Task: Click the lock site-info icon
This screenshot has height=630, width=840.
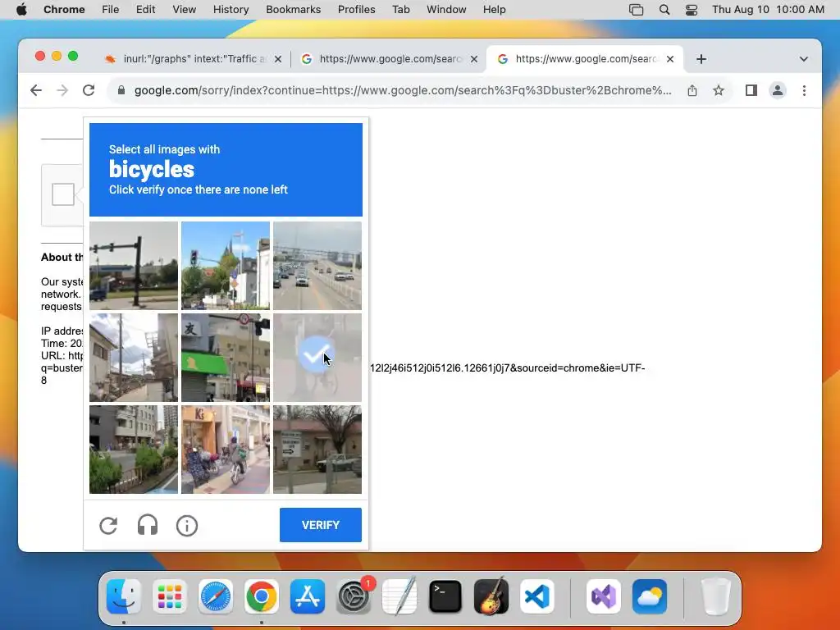Action: pyautogui.click(x=121, y=90)
